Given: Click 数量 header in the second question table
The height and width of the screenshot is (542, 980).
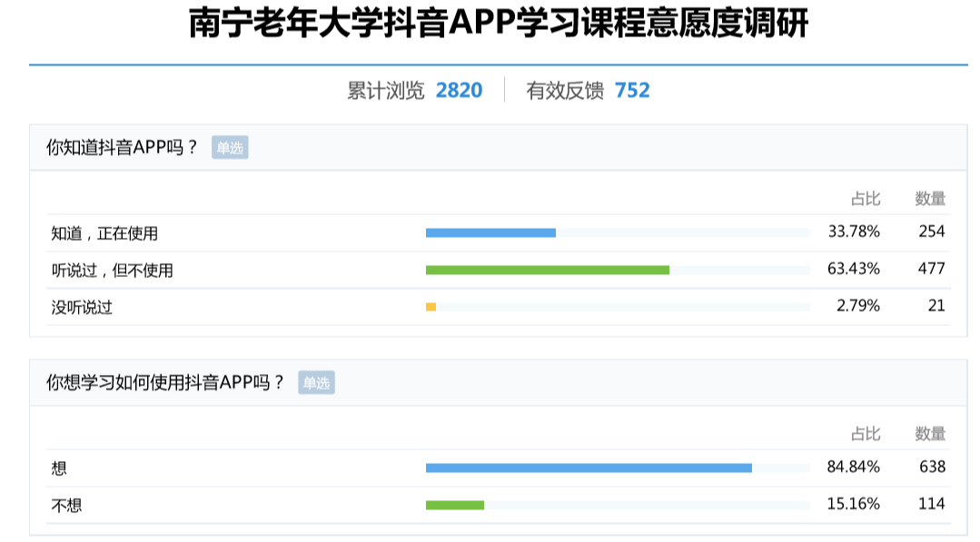Looking at the screenshot, I should click(930, 433).
